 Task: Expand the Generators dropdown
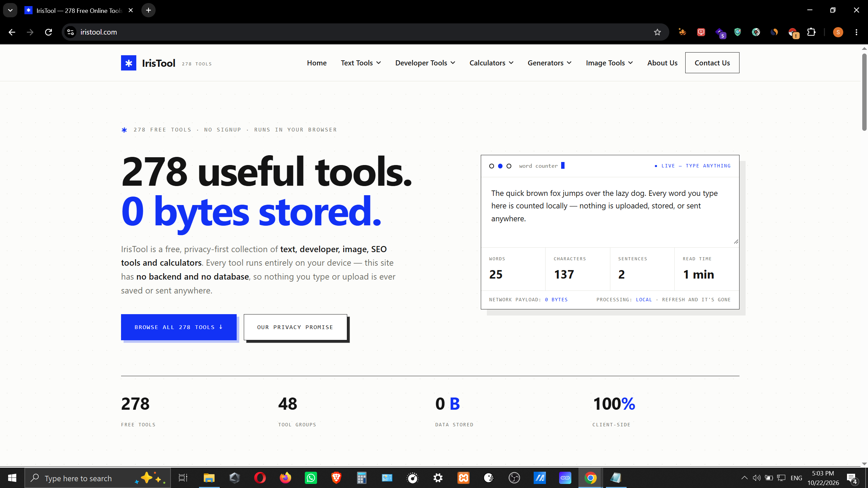(x=550, y=63)
